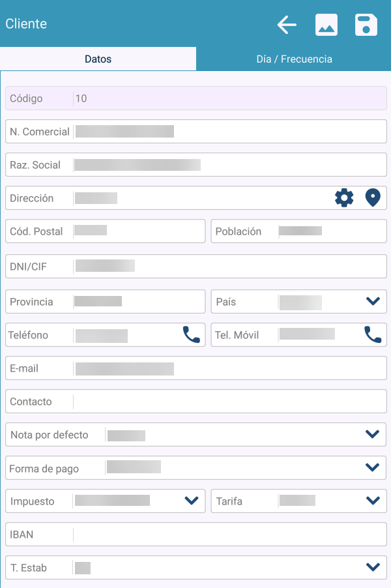Viewport: 391px width, 588px height.
Task: Show address on map pin icon
Action: pos(373,198)
